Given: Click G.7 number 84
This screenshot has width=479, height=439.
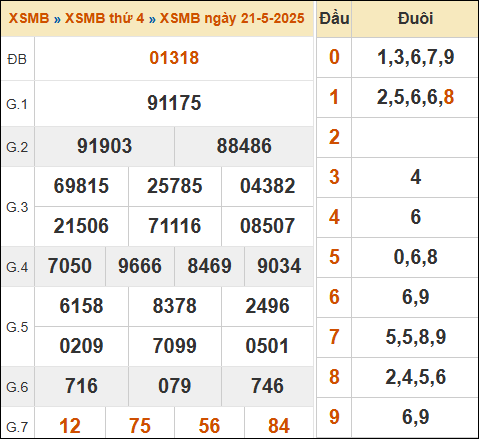Looking at the screenshot, I should coord(279,426).
